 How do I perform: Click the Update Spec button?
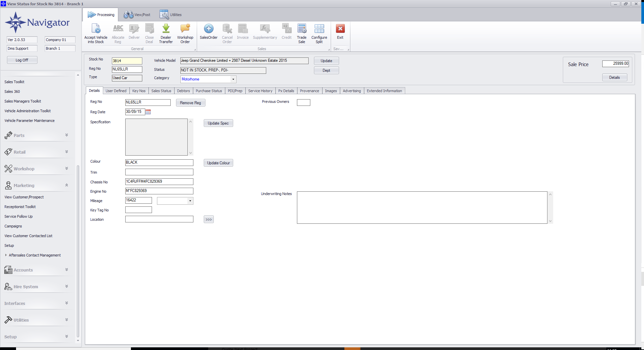coord(218,123)
